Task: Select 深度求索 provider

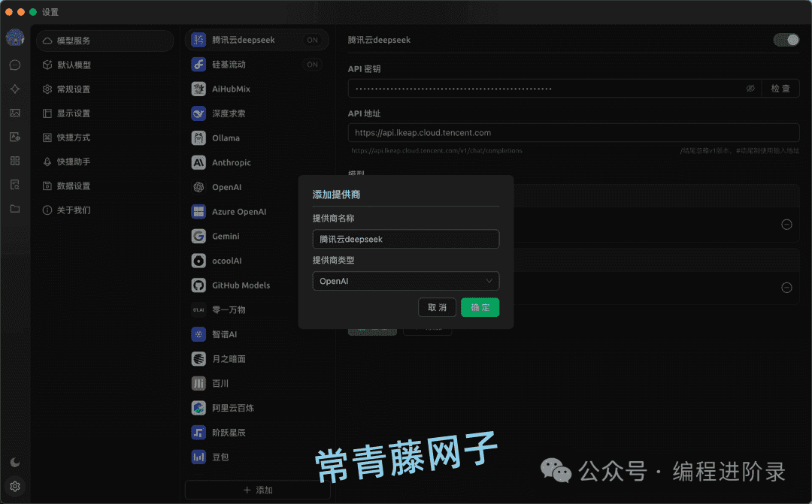Action: click(256, 113)
